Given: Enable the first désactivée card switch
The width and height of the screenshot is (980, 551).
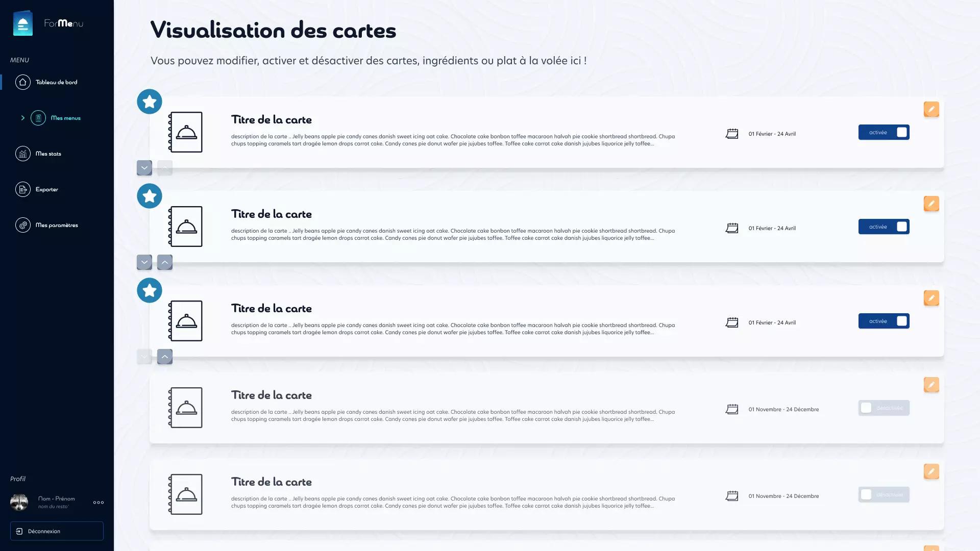Looking at the screenshot, I should click(884, 408).
